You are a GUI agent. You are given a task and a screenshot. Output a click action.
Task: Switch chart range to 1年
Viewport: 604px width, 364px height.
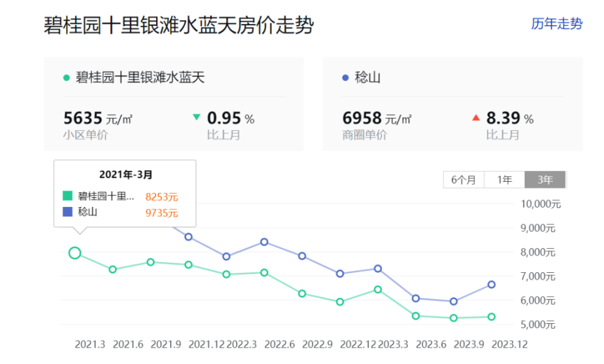504,180
